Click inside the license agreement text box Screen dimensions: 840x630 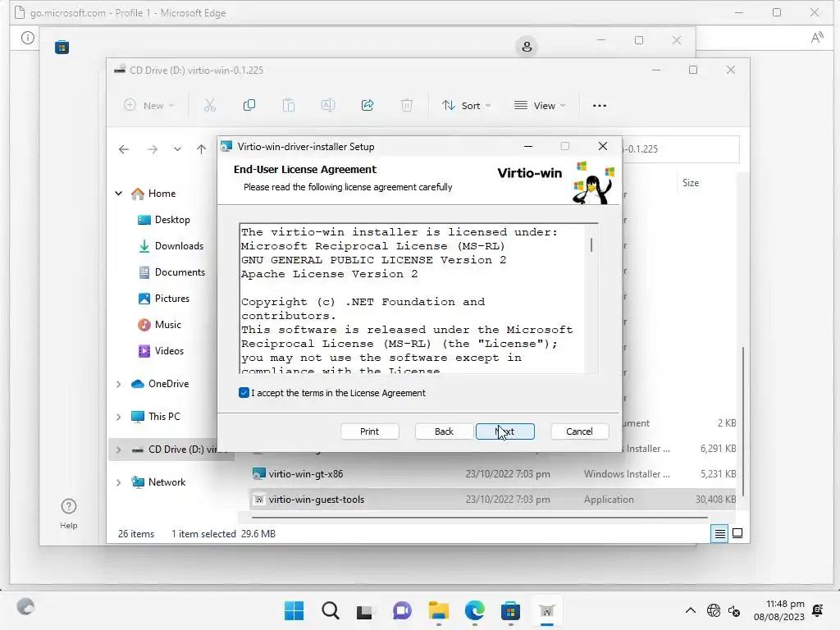tap(413, 299)
